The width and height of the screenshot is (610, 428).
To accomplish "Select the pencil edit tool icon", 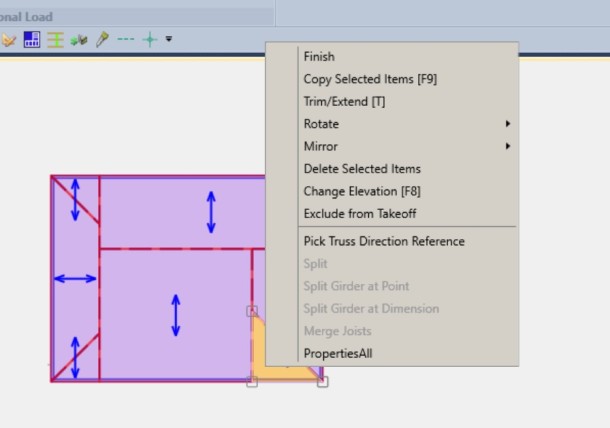I will pos(102,40).
